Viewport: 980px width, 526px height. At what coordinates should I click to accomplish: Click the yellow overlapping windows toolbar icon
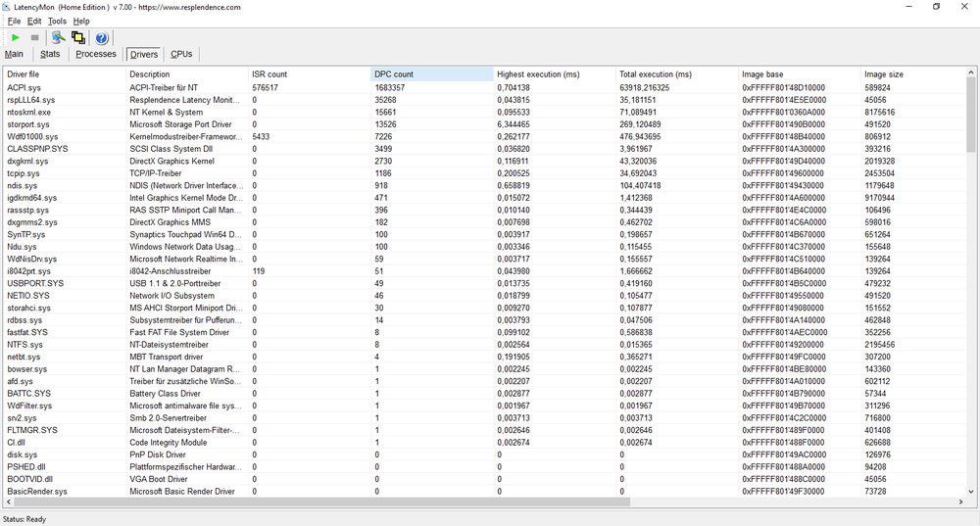click(78, 37)
